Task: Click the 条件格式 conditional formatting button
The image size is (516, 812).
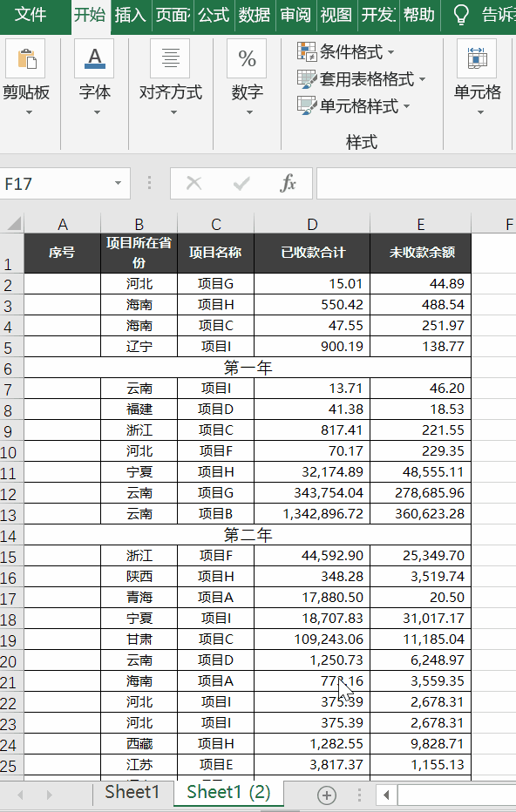Action: point(345,51)
